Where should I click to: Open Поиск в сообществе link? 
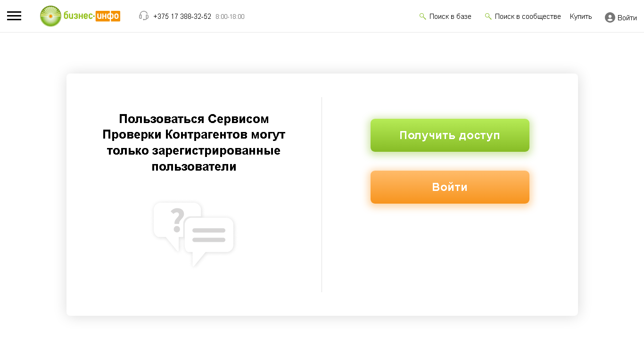528,16
